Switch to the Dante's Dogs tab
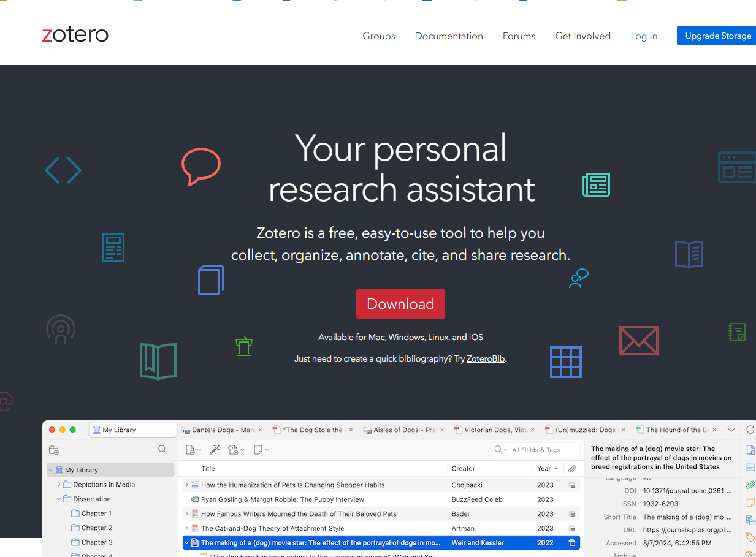 tap(223, 430)
